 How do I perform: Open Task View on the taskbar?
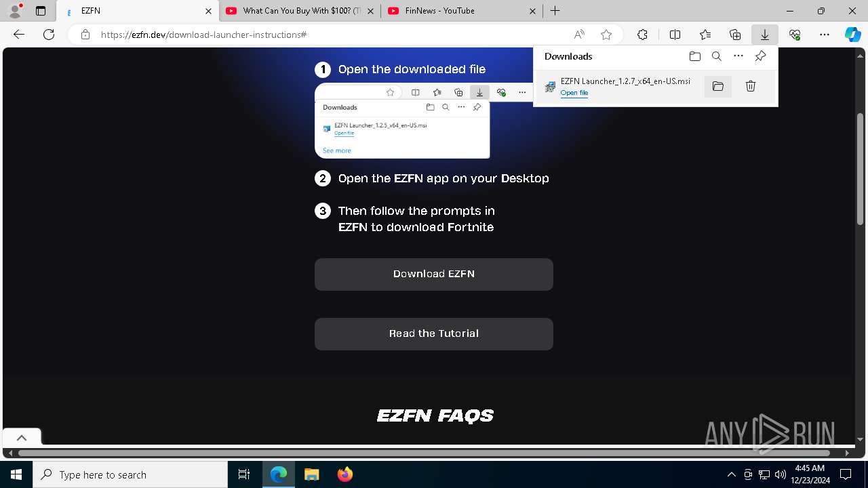click(244, 474)
